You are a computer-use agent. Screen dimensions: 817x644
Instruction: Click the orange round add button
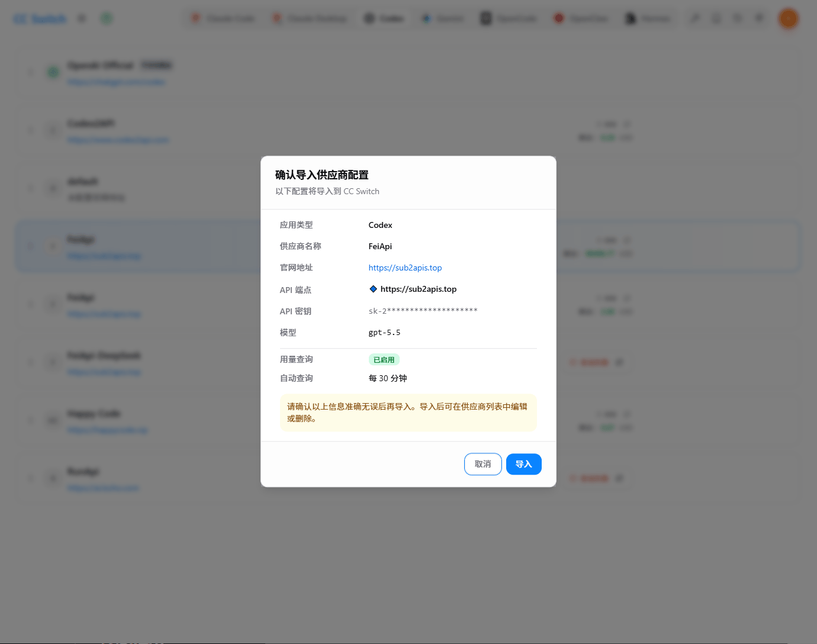[x=788, y=18]
